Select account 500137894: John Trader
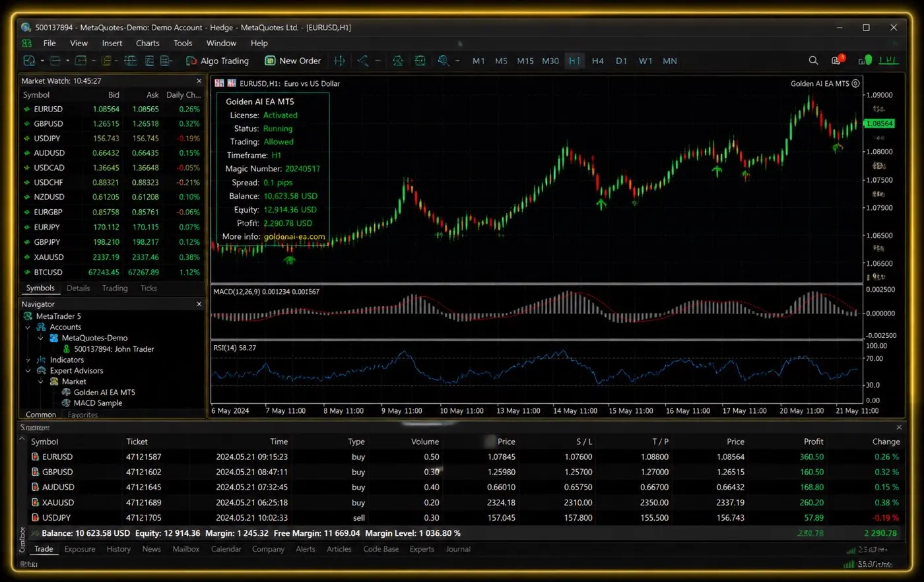Viewport: 924px width, 582px height. (x=114, y=349)
